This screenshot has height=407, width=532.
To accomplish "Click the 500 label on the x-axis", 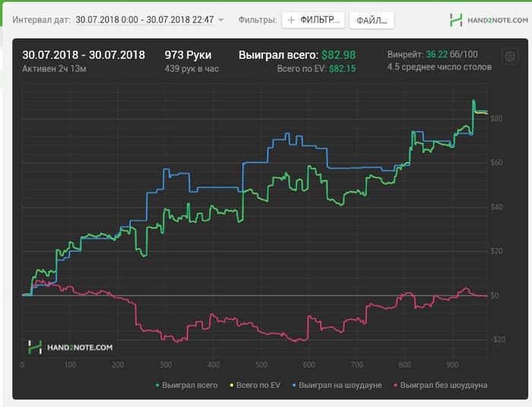I will point(261,365).
